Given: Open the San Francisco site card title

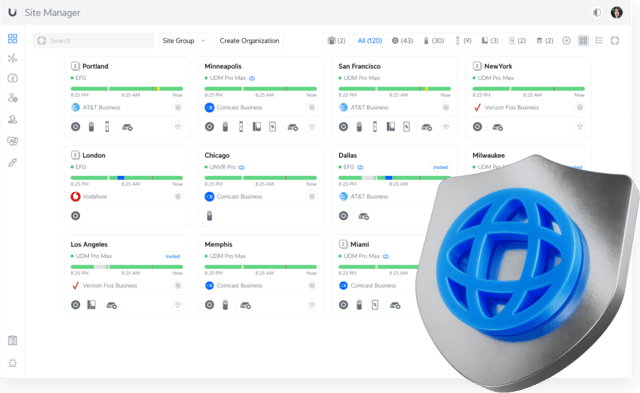Looking at the screenshot, I should (360, 66).
